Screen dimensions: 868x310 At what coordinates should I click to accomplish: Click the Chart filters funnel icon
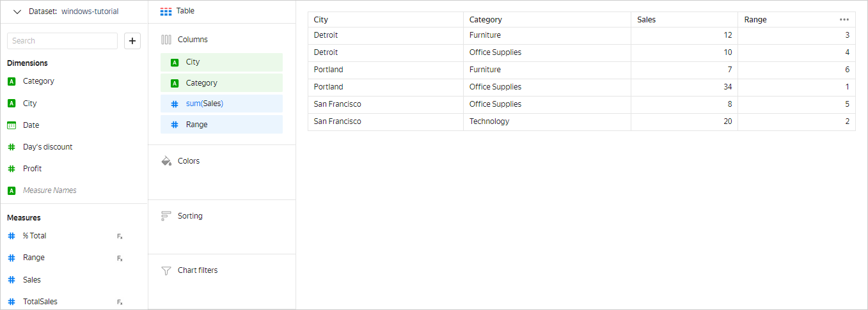[x=166, y=270]
